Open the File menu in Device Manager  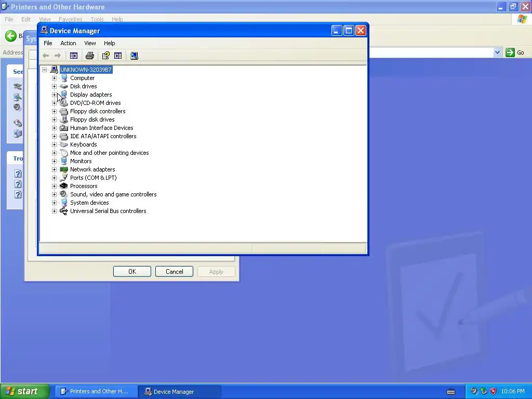point(48,43)
